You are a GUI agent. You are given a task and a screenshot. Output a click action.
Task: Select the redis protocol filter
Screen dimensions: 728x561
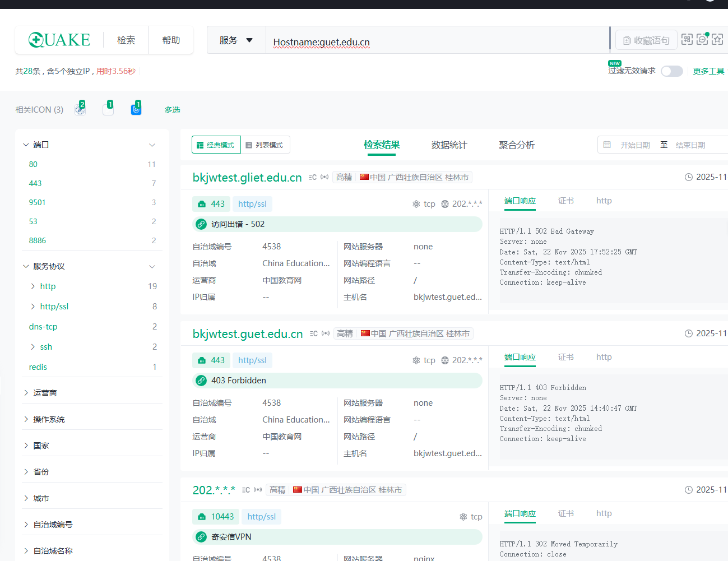[38, 367]
